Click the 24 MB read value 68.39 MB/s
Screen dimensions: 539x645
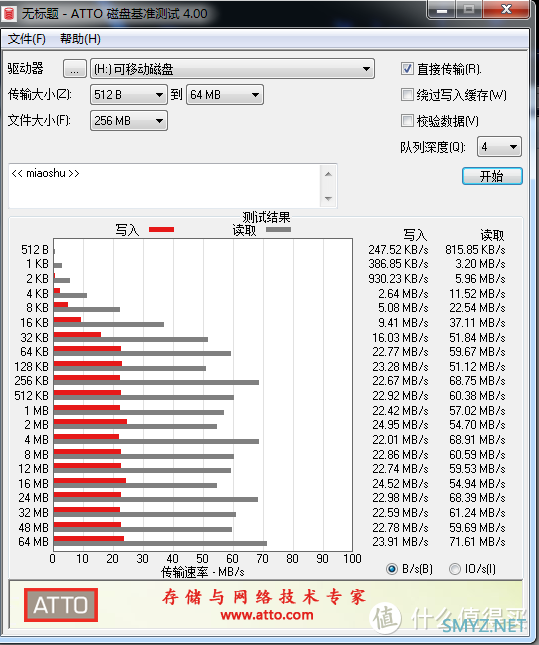477,498
